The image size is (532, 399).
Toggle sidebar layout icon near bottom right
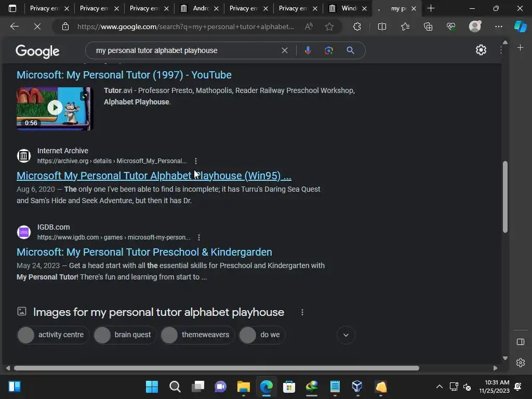pyautogui.click(x=520, y=342)
